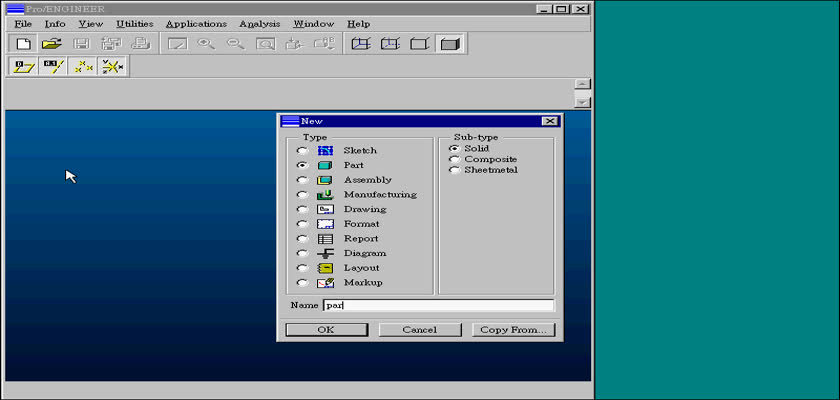
Task: Open the Utilities menu
Action: click(135, 24)
